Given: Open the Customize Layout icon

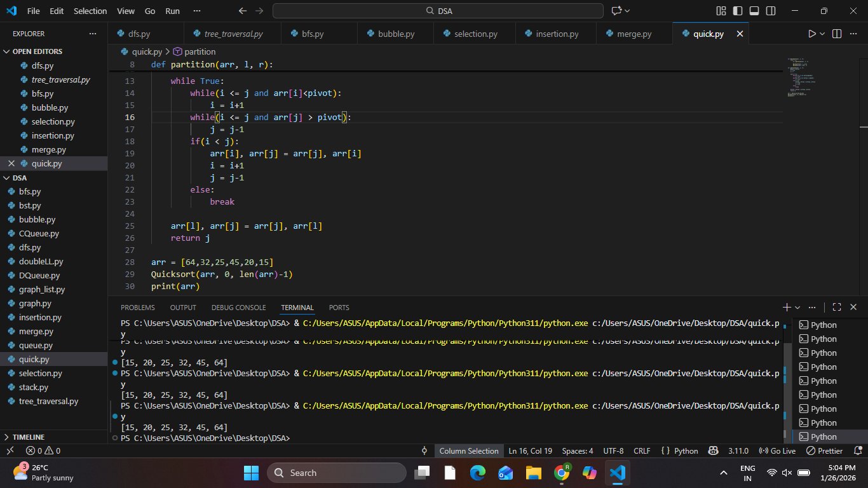Looking at the screenshot, I should pos(721,11).
